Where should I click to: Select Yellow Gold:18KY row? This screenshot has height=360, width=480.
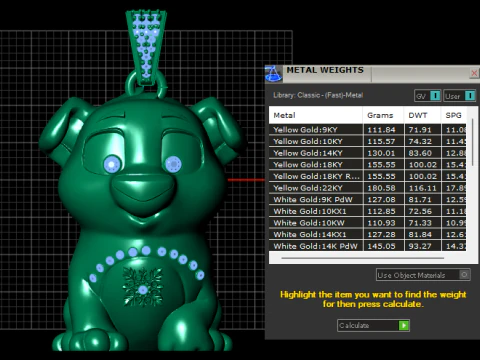click(x=368, y=165)
